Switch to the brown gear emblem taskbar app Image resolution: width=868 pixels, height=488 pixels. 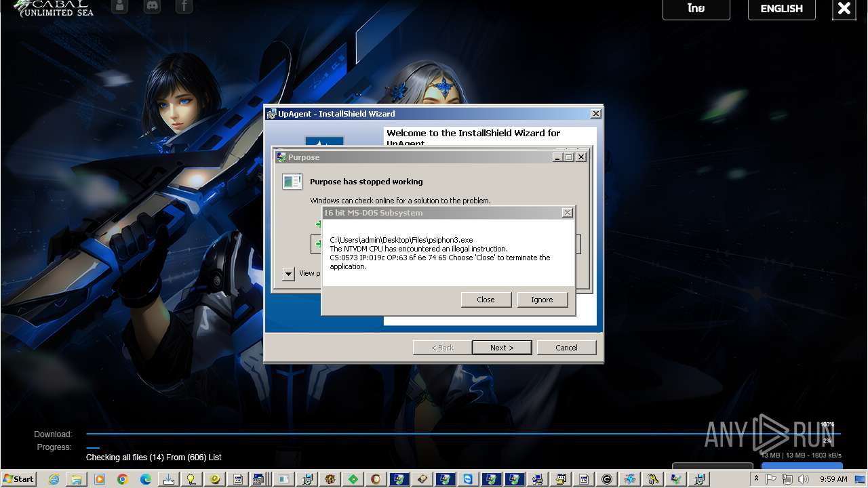tap(330, 479)
